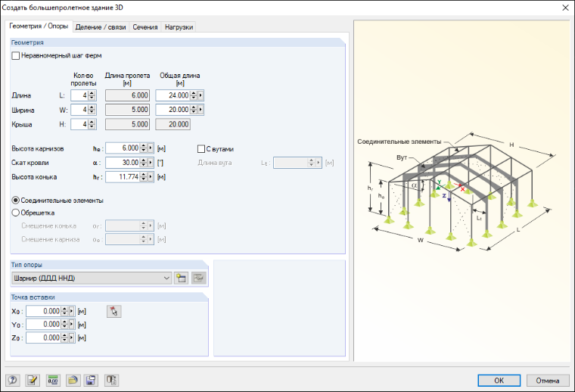The height and width of the screenshot is (392, 575).
Task: Open the Шарнир (ДДД ННД) support dropdown
Action: pyautogui.click(x=92, y=278)
